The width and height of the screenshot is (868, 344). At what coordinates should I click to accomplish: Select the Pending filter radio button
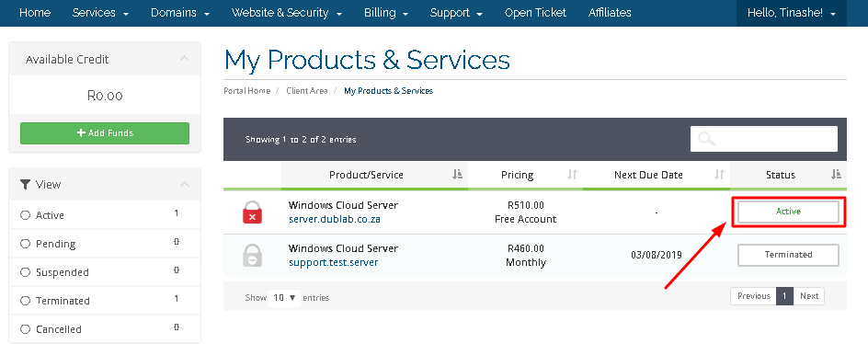[x=25, y=244]
